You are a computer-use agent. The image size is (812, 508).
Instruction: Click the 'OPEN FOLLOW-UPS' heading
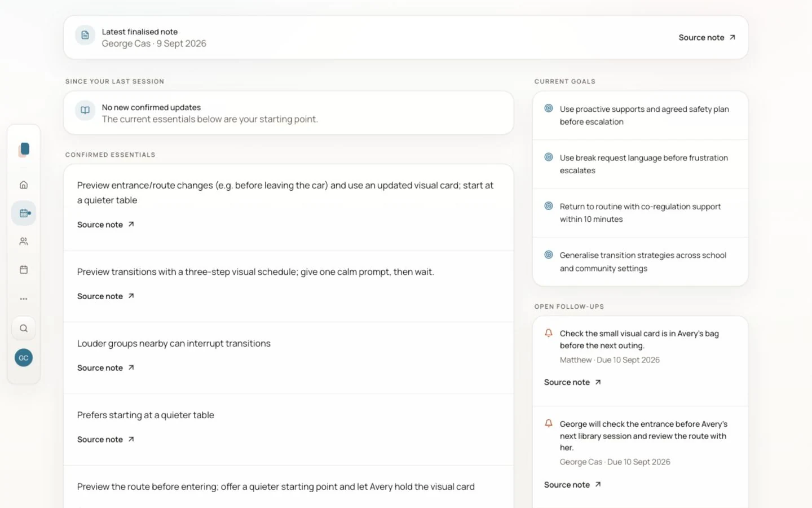pos(569,306)
